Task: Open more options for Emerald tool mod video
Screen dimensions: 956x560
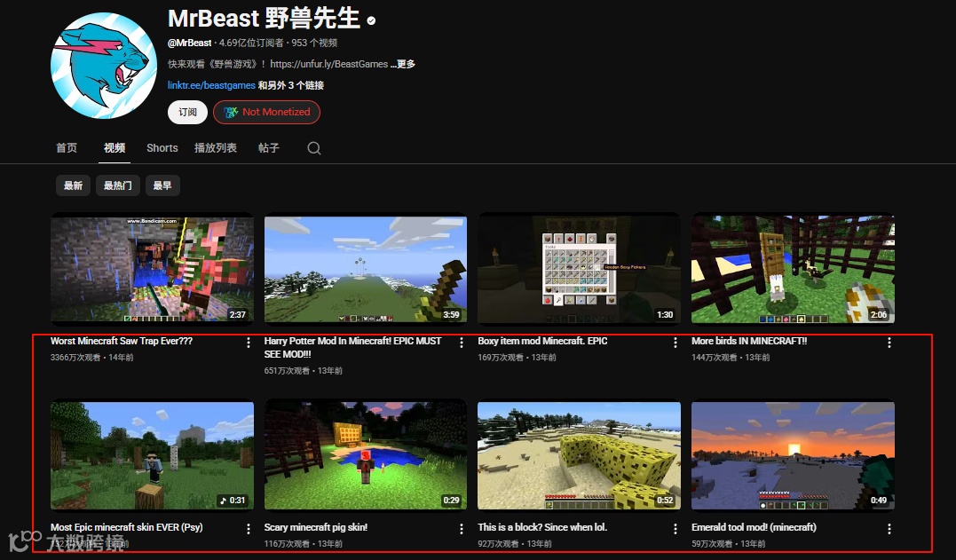Action: [889, 528]
